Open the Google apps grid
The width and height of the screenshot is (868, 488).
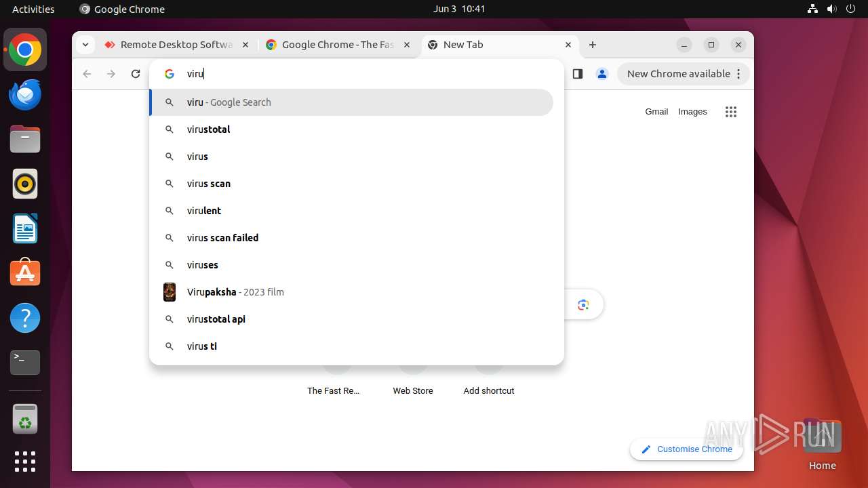(730, 113)
